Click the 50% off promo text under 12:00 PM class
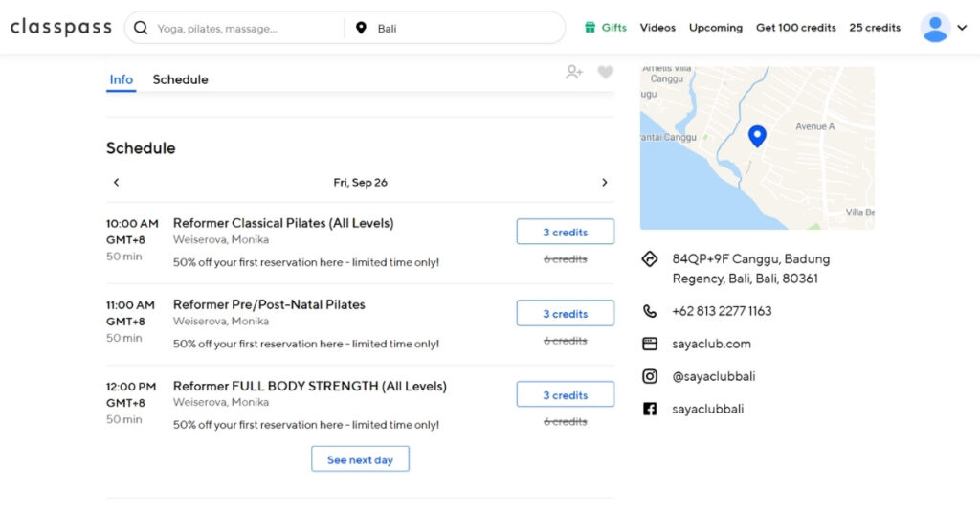 tap(305, 425)
